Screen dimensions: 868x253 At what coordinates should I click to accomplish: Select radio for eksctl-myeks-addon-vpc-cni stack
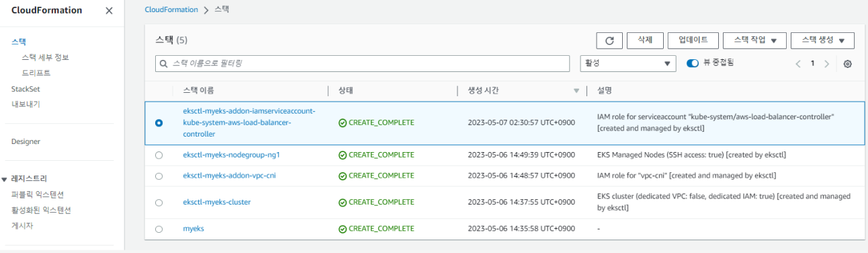point(159,176)
